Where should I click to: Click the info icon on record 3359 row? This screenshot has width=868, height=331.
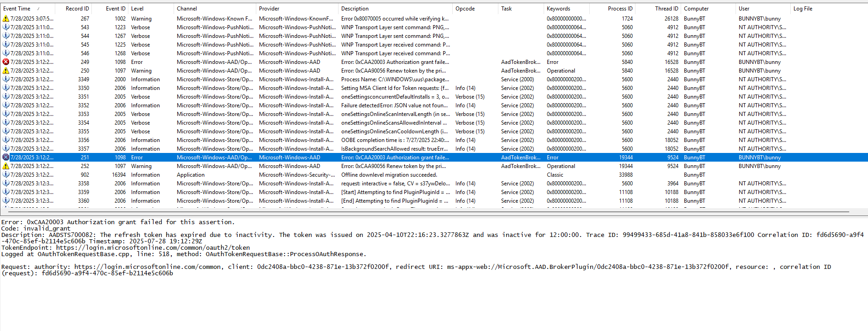(x=6, y=192)
